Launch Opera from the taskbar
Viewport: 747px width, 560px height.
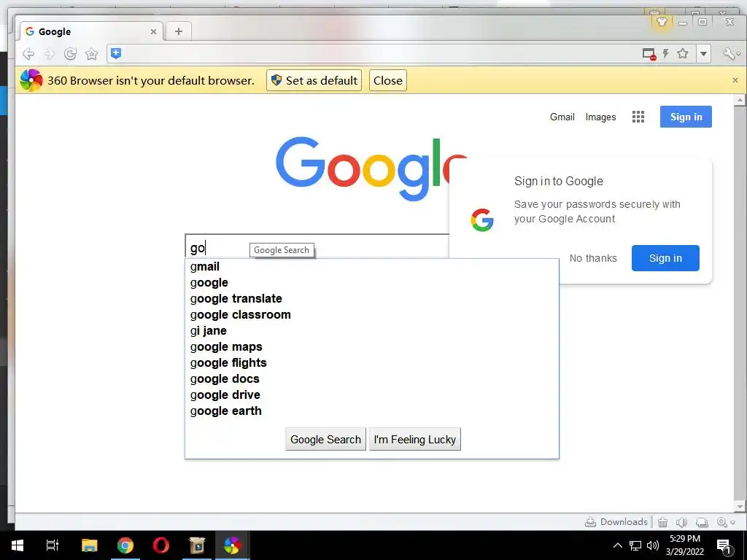(161, 545)
